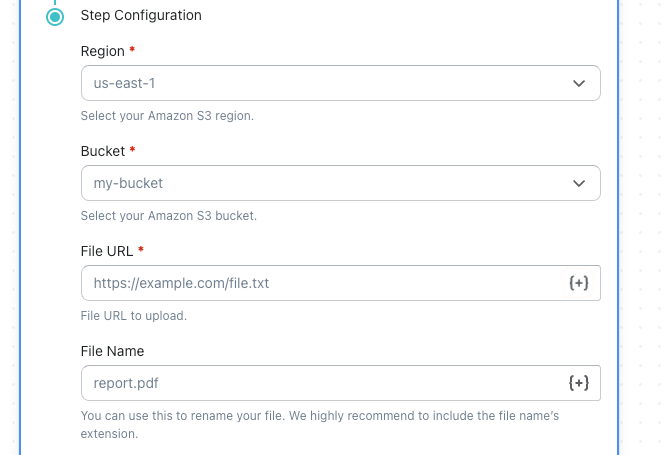Click the File Name field label
The image size is (666, 455).
(x=112, y=351)
